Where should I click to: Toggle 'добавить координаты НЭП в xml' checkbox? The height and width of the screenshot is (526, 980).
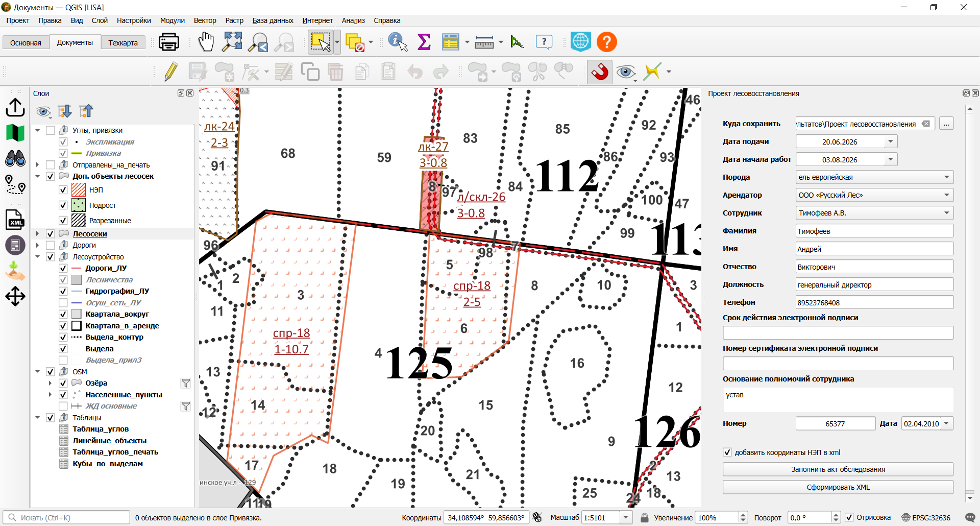727,452
